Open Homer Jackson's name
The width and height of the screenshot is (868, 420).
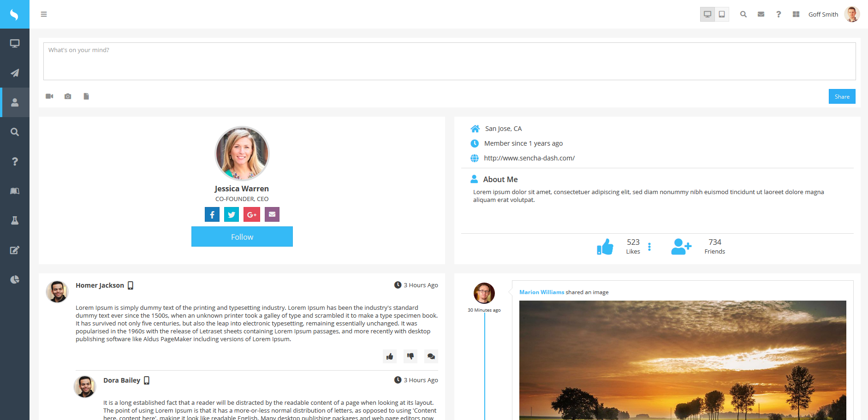pyautogui.click(x=100, y=285)
